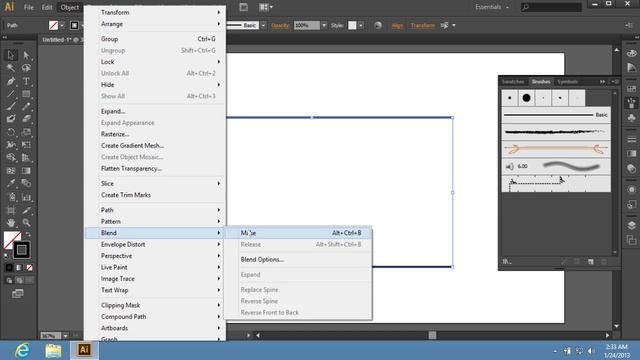Open the Style swatch dropdown

click(361, 25)
